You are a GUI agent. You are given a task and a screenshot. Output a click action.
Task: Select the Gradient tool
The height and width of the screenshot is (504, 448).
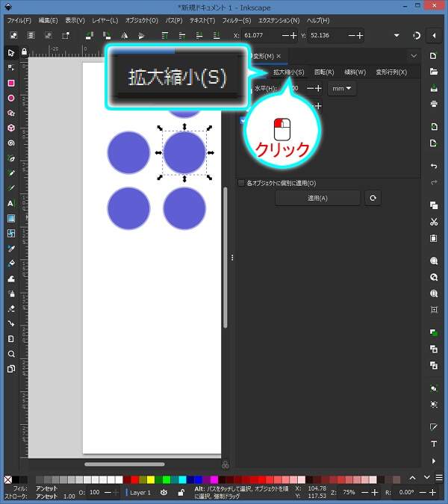pos(11,219)
